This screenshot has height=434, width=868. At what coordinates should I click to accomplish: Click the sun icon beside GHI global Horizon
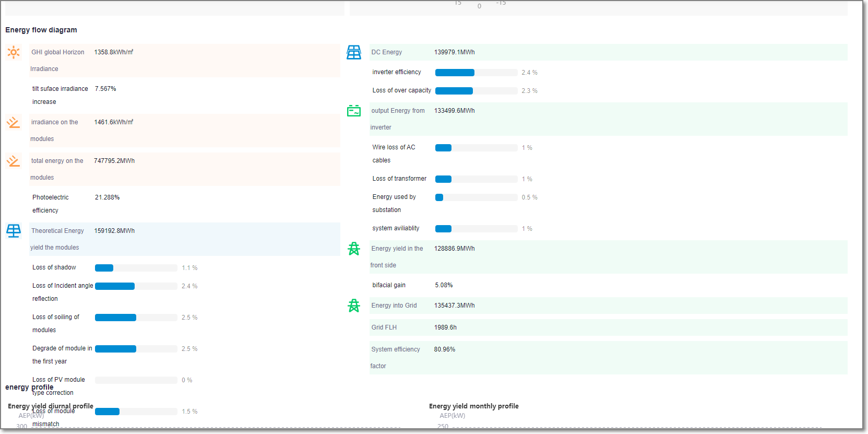(14, 52)
